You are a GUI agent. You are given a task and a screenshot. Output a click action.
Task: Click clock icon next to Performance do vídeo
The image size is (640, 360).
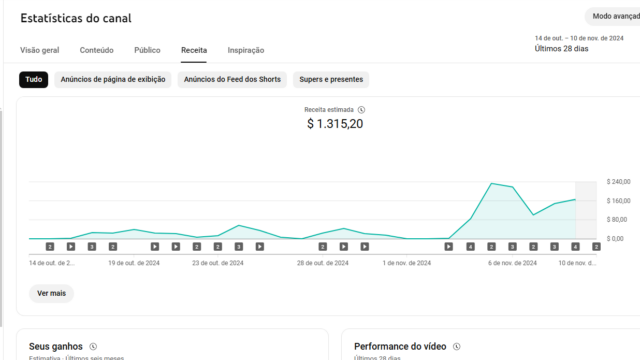(x=456, y=347)
